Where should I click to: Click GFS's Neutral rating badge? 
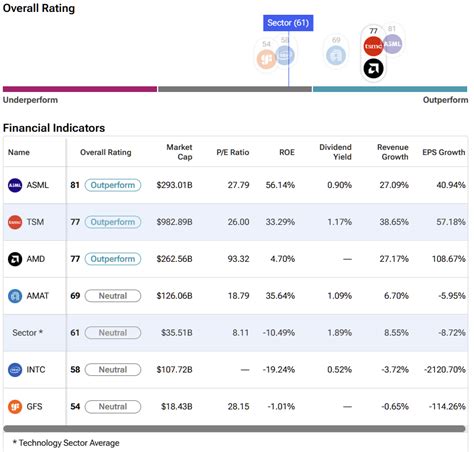(x=113, y=407)
